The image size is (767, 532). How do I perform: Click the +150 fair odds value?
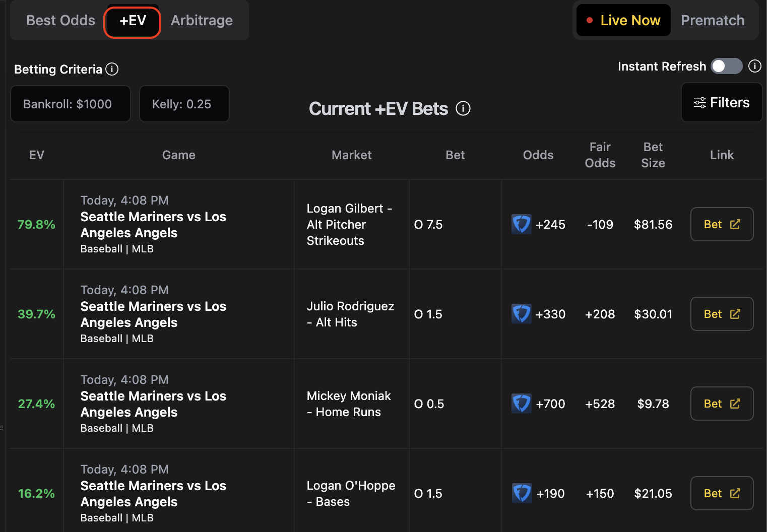point(600,493)
